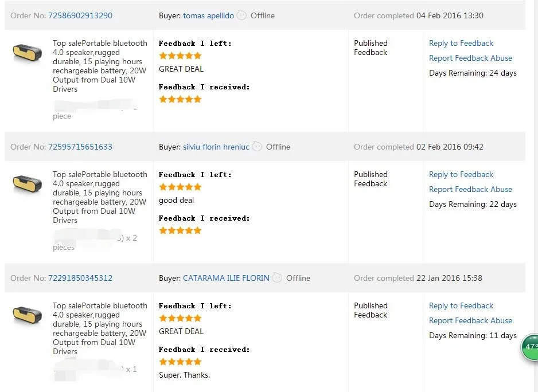Report Feedback Abuse for 02 Feb order
Image resolution: width=538 pixels, height=392 pixels.
[x=470, y=189]
